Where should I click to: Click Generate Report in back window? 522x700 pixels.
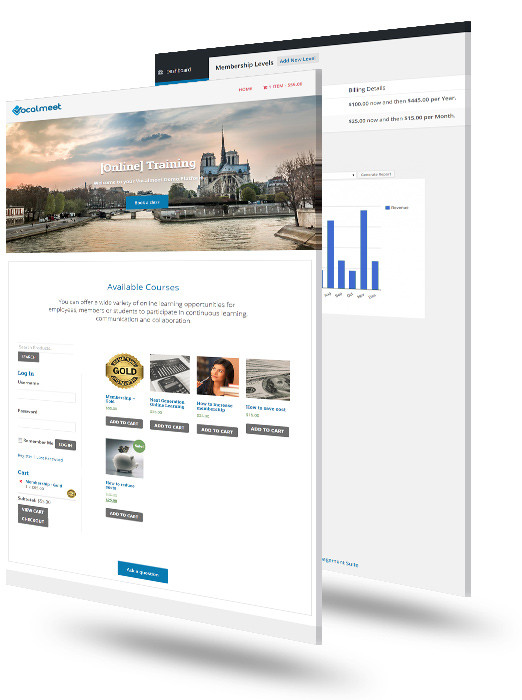[376, 174]
